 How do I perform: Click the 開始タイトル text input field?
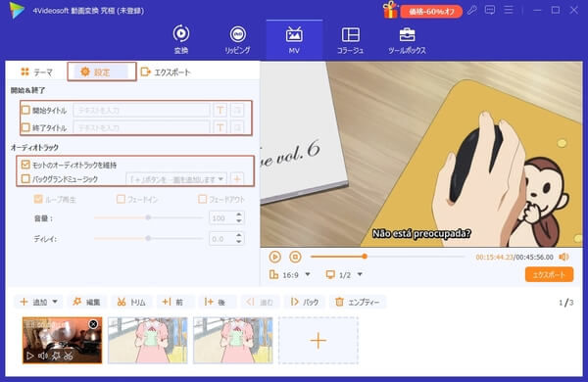point(142,111)
